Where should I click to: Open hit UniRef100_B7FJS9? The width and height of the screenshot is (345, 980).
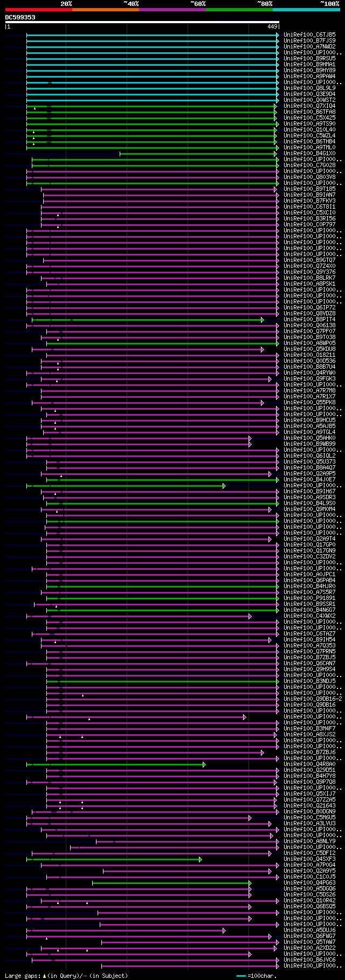pyautogui.click(x=309, y=40)
